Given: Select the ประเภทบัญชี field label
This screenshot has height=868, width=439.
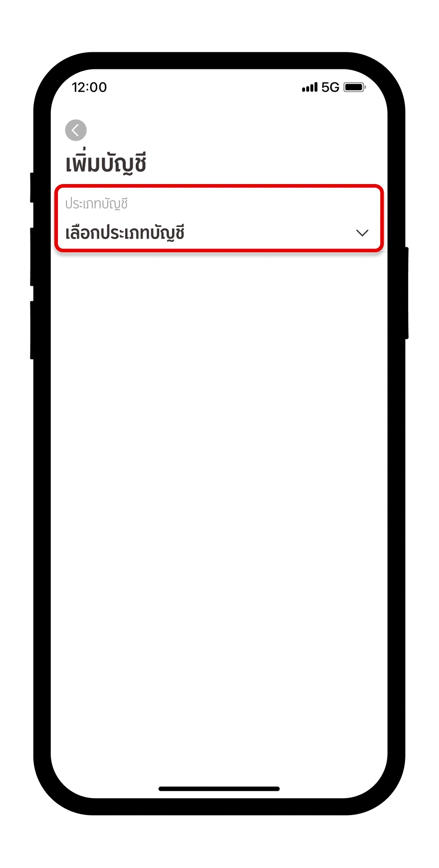Looking at the screenshot, I should pyautogui.click(x=96, y=204).
